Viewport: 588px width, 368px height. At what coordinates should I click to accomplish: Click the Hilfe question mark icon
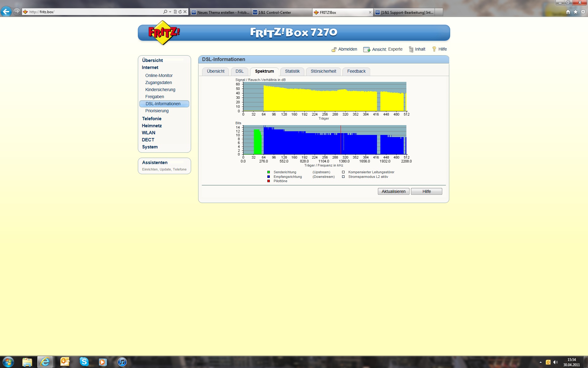pos(434,49)
